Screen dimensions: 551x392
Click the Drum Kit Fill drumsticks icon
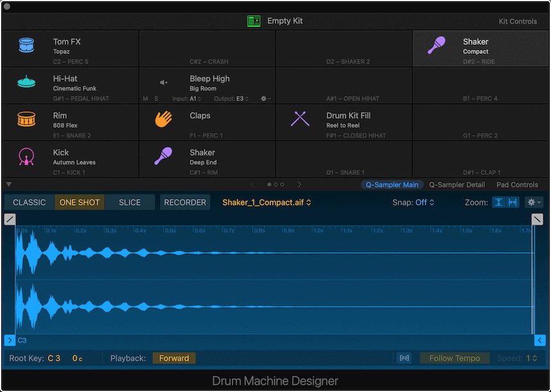pos(300,119)
